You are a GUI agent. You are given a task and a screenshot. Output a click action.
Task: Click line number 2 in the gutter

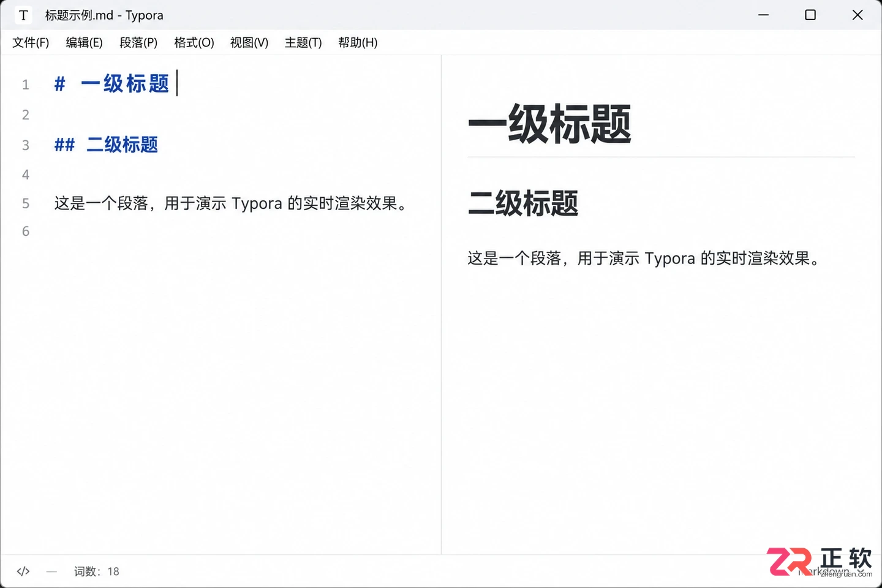pos(26,115)
